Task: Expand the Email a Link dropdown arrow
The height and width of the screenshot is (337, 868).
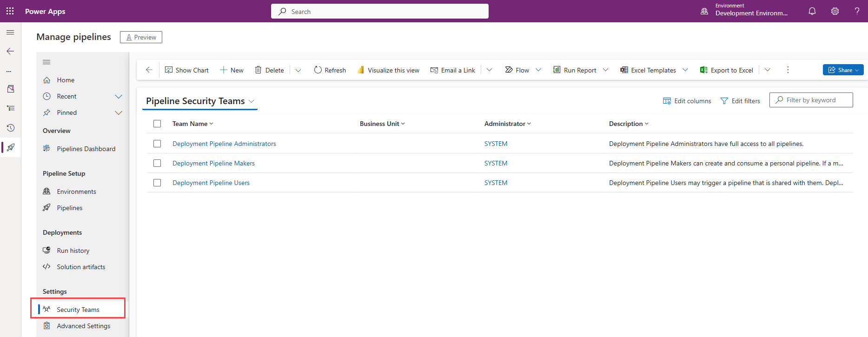Action: [489, 70]
